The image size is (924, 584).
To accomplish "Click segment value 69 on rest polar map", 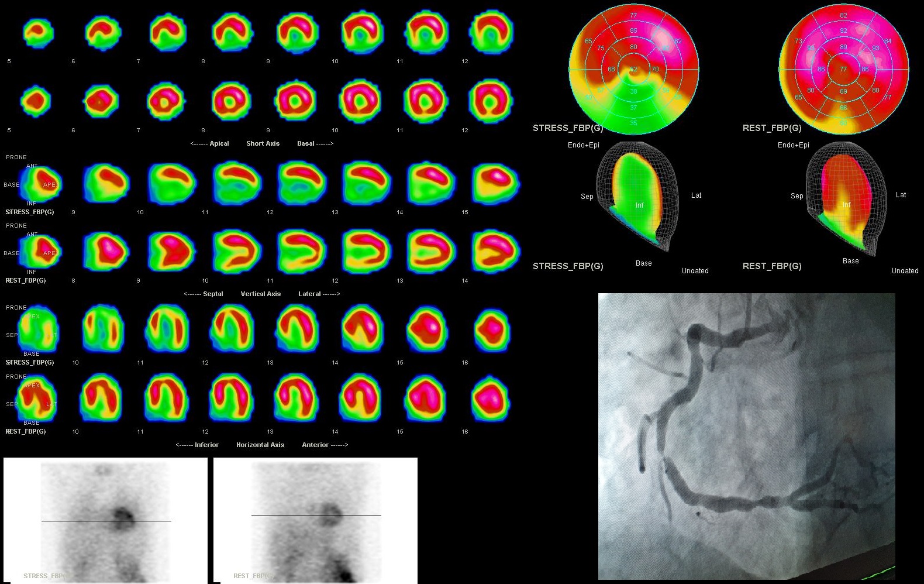I will [x=843, y=92].
